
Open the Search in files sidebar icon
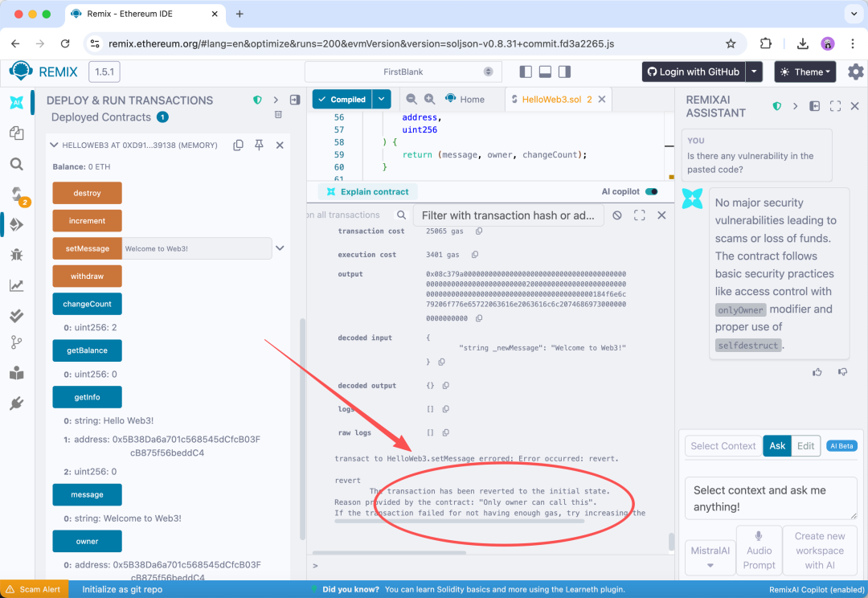pos(17,164)
